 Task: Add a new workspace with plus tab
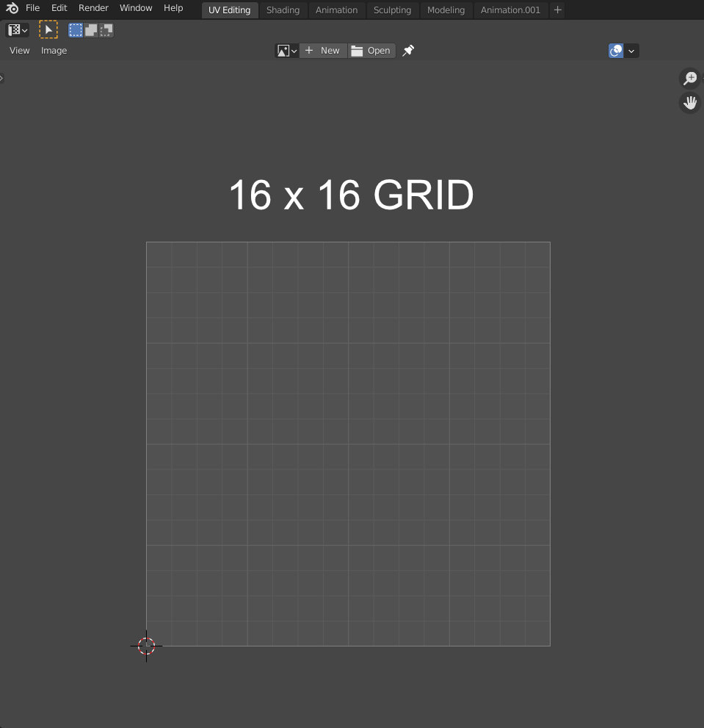(x=558, y=10)
